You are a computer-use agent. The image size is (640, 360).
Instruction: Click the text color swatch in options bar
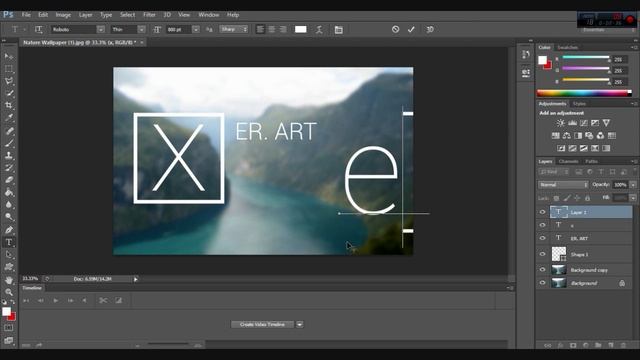[x=300, y=29]
